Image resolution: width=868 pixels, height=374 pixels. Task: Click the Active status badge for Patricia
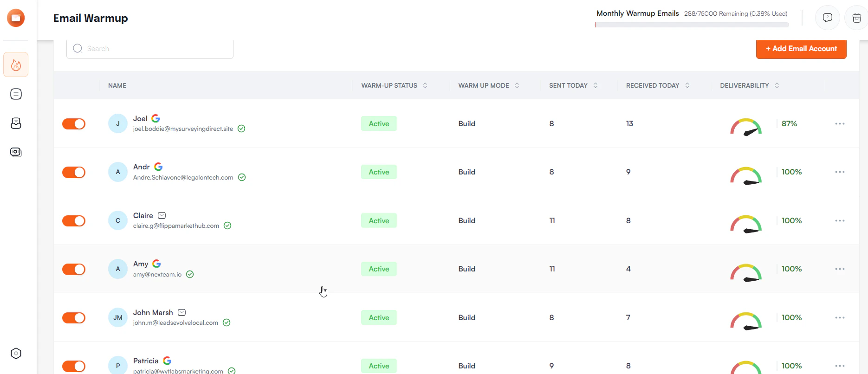(379, 366)
